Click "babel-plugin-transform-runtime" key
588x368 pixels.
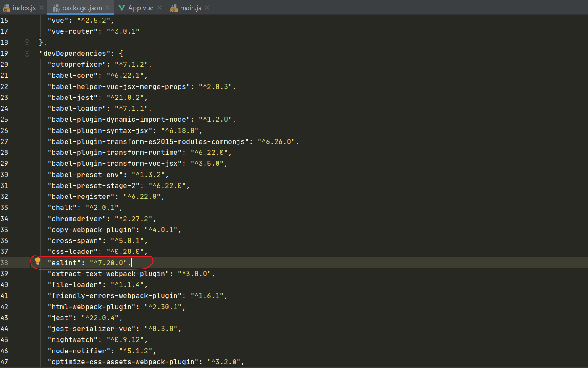115,152
